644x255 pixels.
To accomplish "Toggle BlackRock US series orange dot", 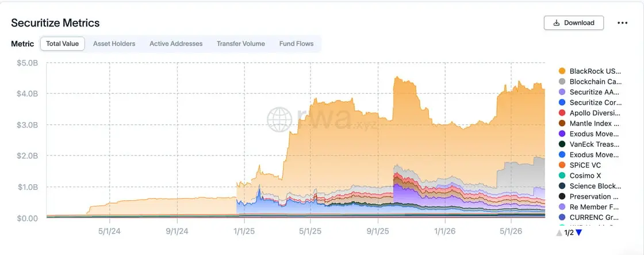I will (562, 71).
